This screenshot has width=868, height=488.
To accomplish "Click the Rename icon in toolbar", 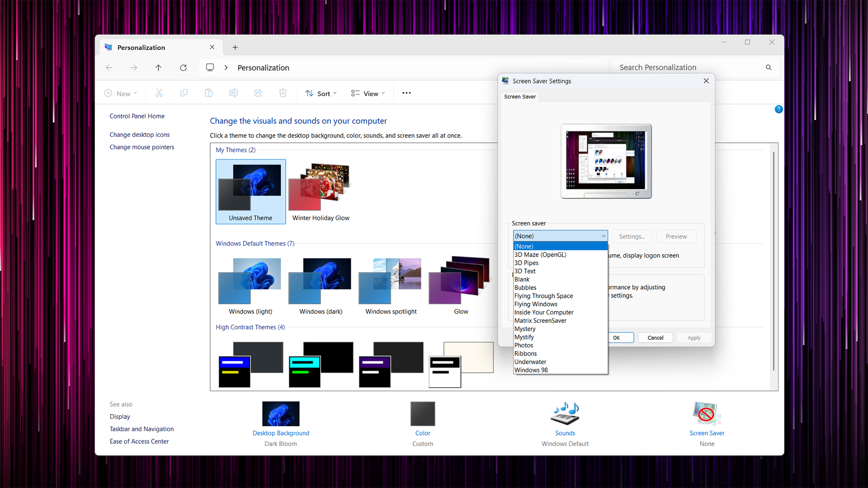I will [233, 93].
